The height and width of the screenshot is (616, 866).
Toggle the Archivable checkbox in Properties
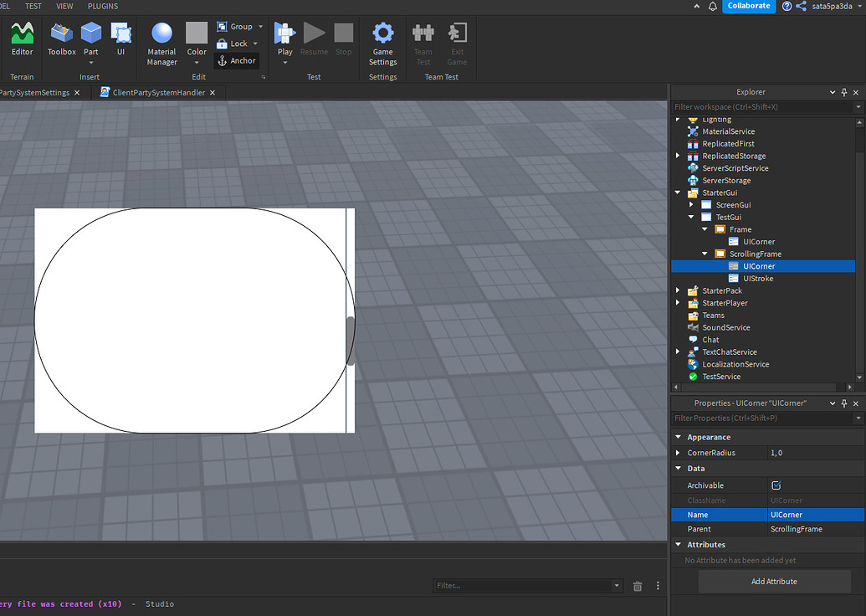point(775,485)
